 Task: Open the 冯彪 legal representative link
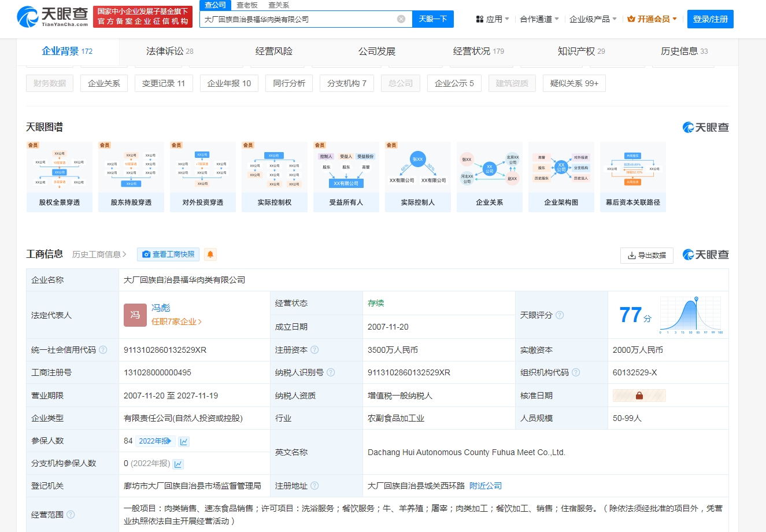pyautogui.click(x=161, y=308)
